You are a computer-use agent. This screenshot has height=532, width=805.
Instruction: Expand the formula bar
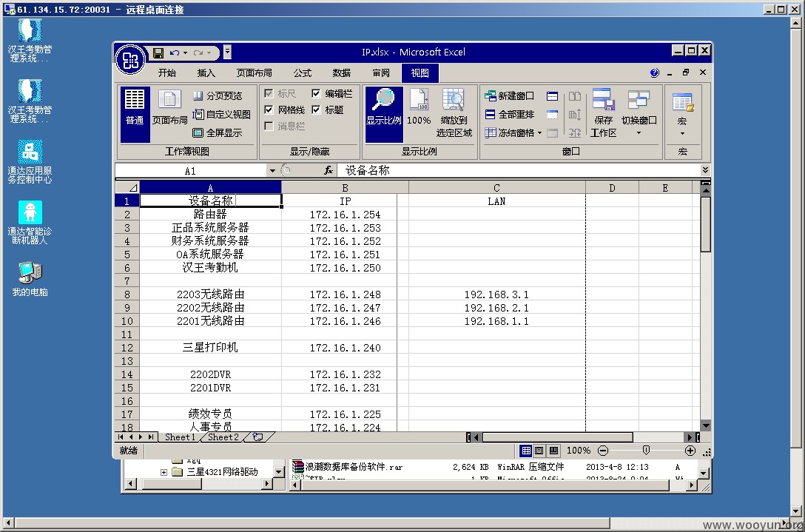(705, 170)
